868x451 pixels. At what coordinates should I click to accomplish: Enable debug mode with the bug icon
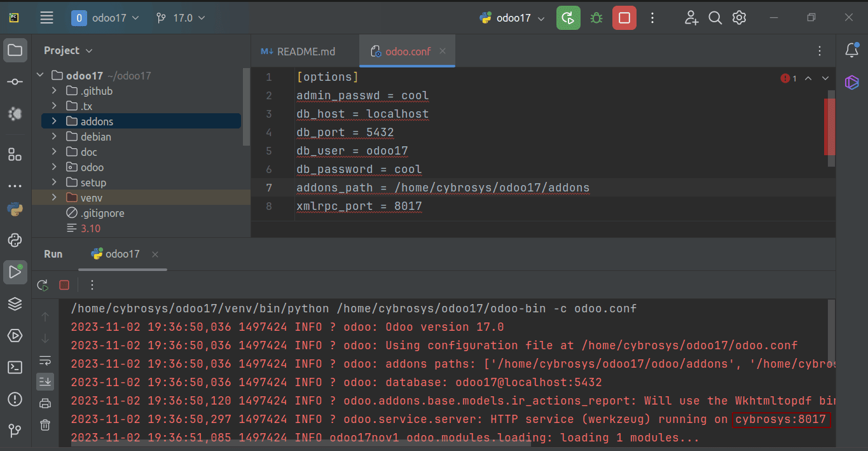coord(596,18)
